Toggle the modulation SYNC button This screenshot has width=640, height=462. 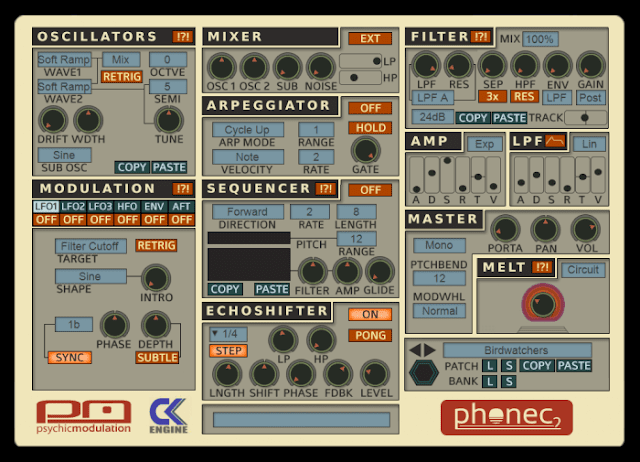(x=69, y=358)
